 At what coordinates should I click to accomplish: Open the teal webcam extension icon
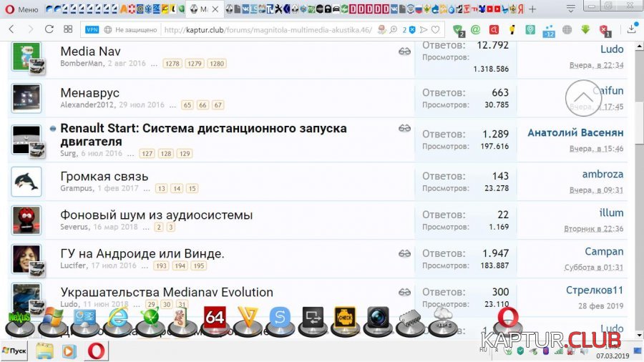tap(530, 29)
